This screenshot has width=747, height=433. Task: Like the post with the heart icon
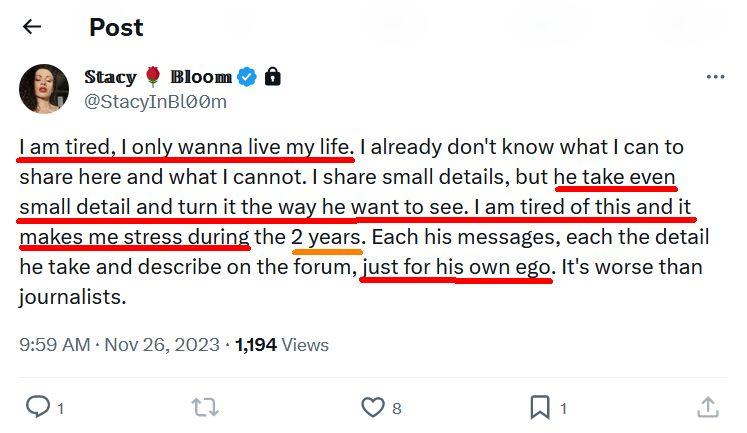click(372, 407)
